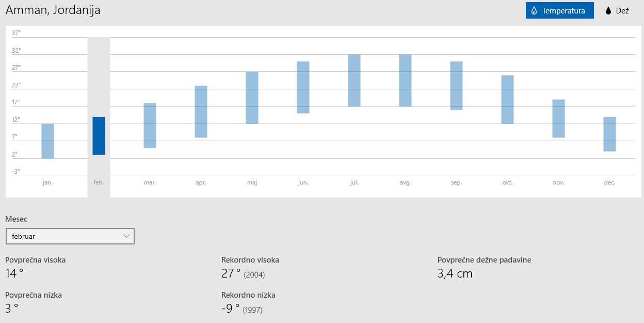
Task: Click the raindrop icon next to Dež
Action: 608,11
